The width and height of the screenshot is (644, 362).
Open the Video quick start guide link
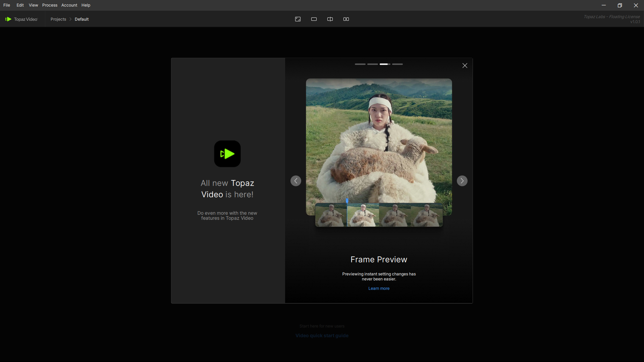point(322,336)
